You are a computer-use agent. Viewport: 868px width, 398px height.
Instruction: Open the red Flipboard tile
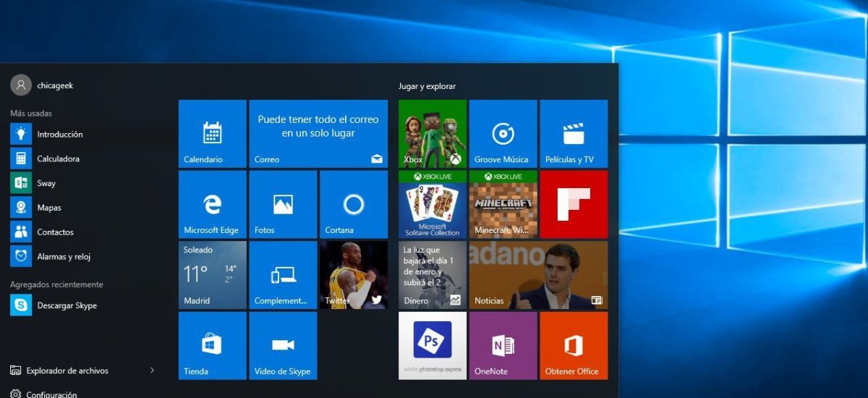(574, 205)
